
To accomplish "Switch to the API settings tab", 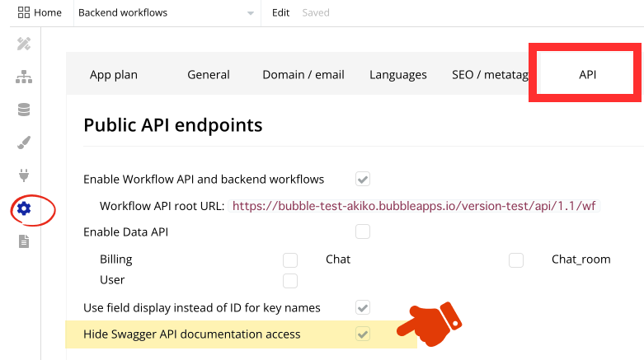I will point(587,75).
